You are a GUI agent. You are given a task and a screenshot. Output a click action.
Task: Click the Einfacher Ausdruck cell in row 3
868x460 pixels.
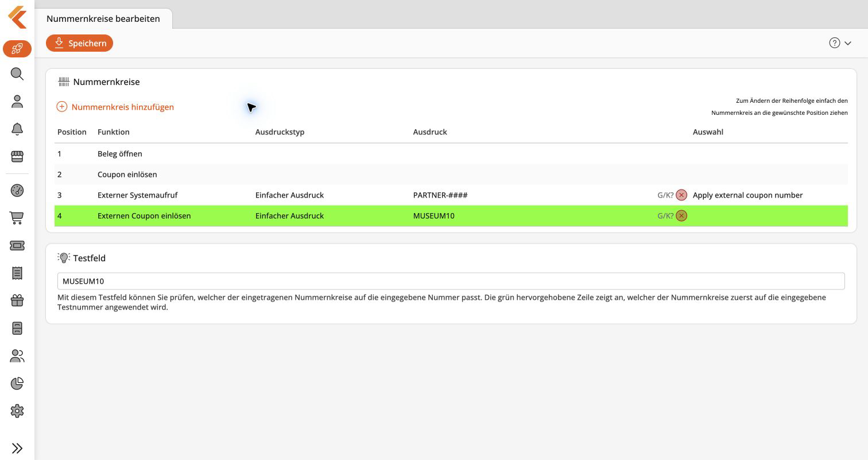pos(290,195)
